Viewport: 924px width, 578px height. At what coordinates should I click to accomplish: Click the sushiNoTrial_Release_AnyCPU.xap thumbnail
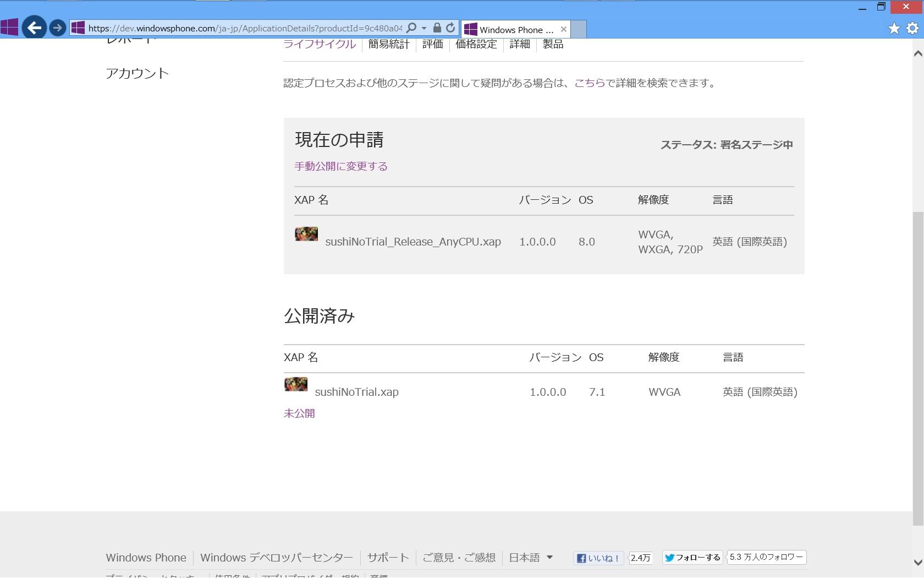click(x=306, y=234)
